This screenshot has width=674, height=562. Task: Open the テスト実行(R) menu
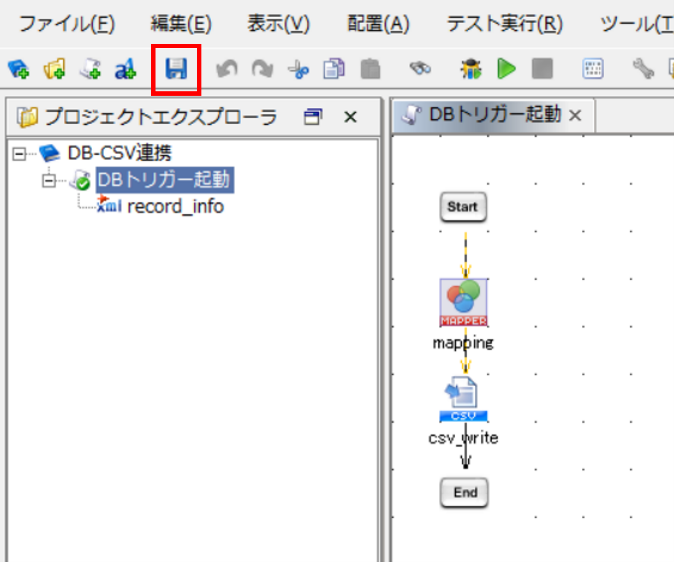(505, 24)
